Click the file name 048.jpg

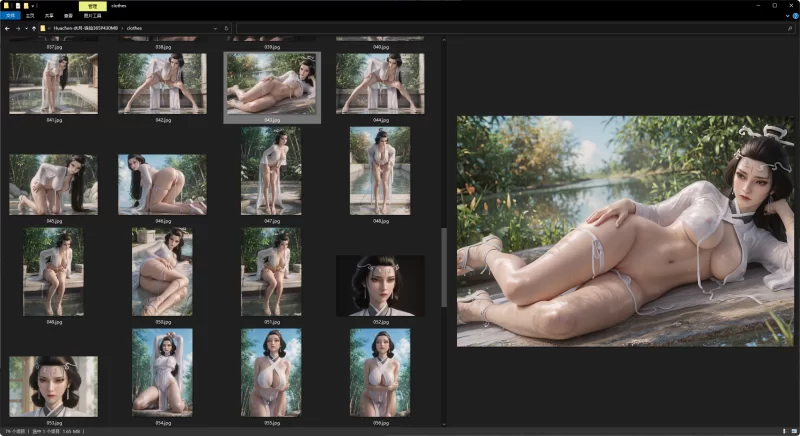coord(381,221)
